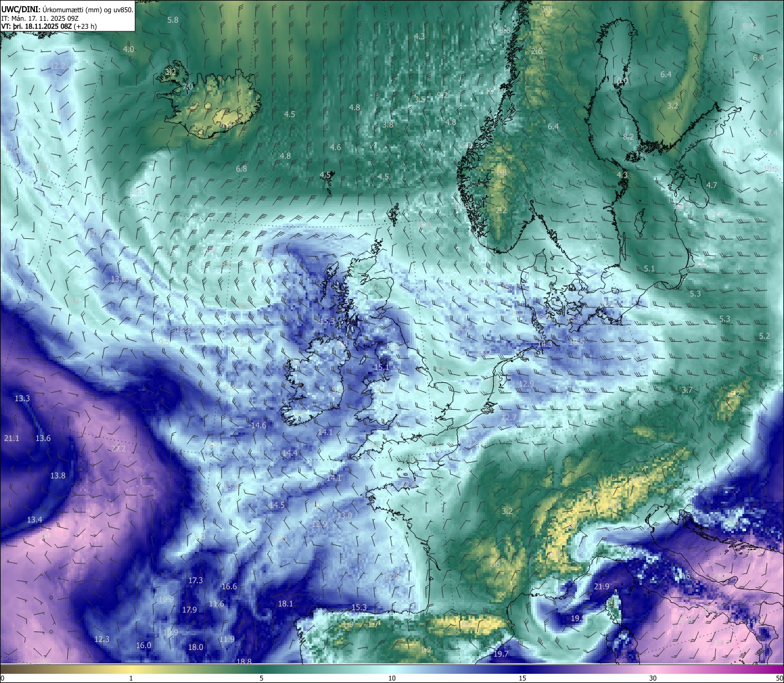
Task: Click the 15 tick on the color scale
Action: (x=522, y=677)
